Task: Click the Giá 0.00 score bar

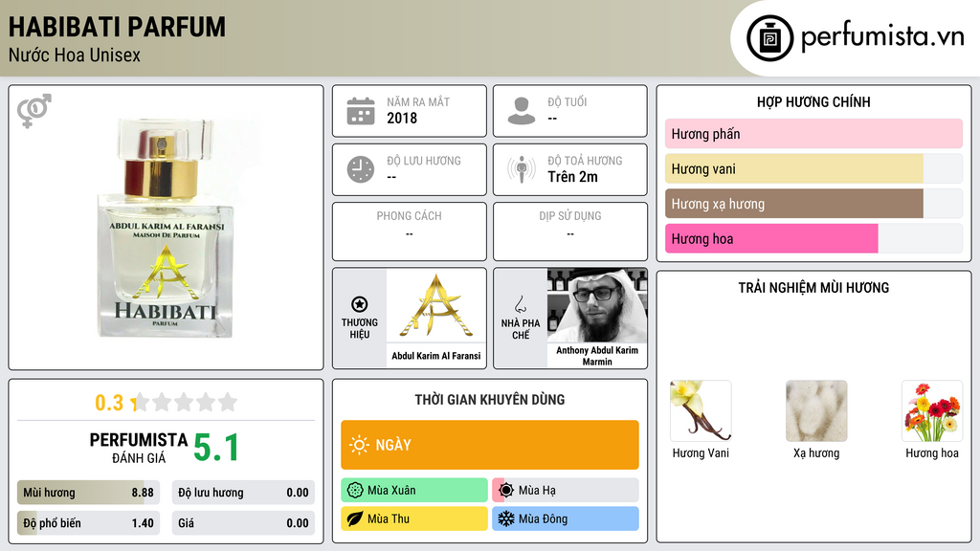Action: pyautogui.click(x=243, y=523)
